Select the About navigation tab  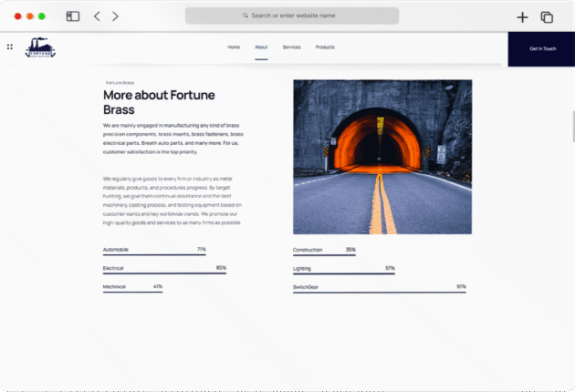261,46
